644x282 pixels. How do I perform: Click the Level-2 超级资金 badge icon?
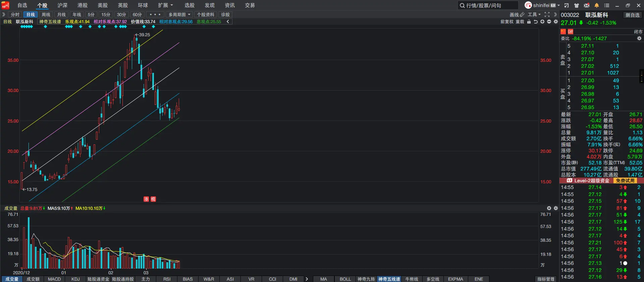click(x=570, y=181)
